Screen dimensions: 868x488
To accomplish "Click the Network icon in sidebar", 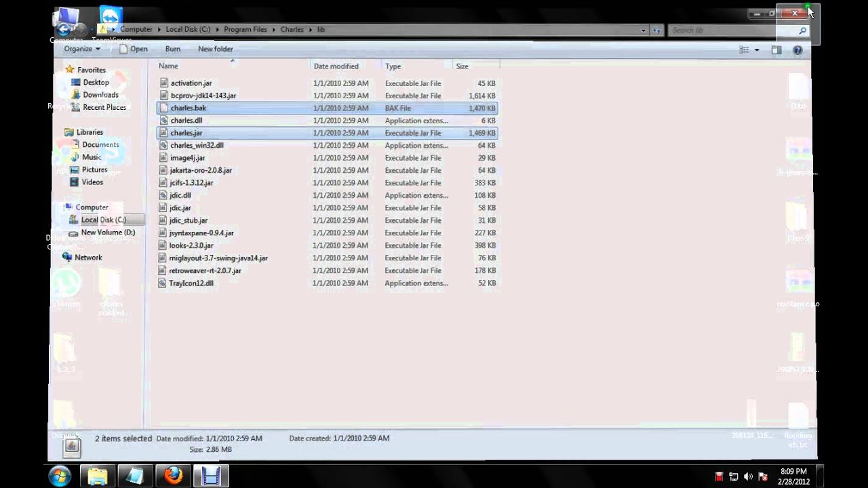I will tap(67, 258).
